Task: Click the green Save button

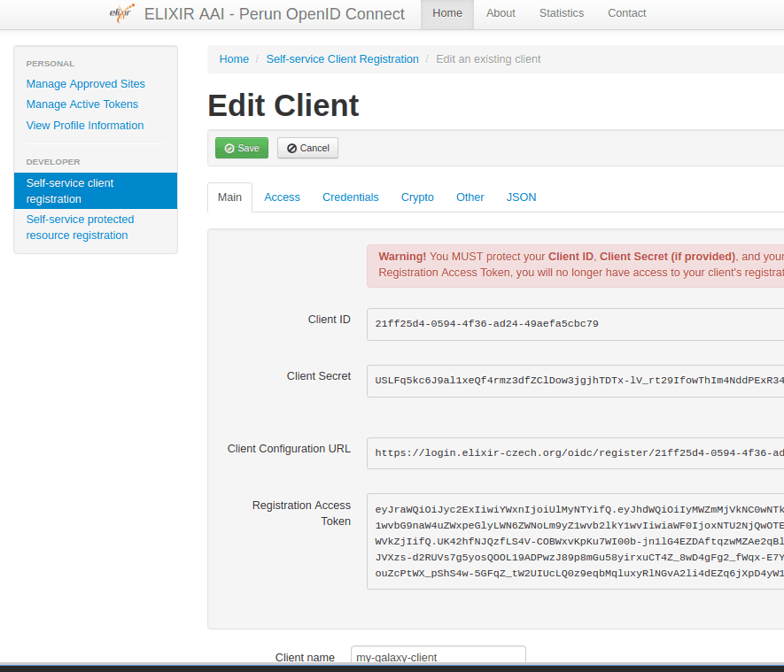Action: (241, 148)
